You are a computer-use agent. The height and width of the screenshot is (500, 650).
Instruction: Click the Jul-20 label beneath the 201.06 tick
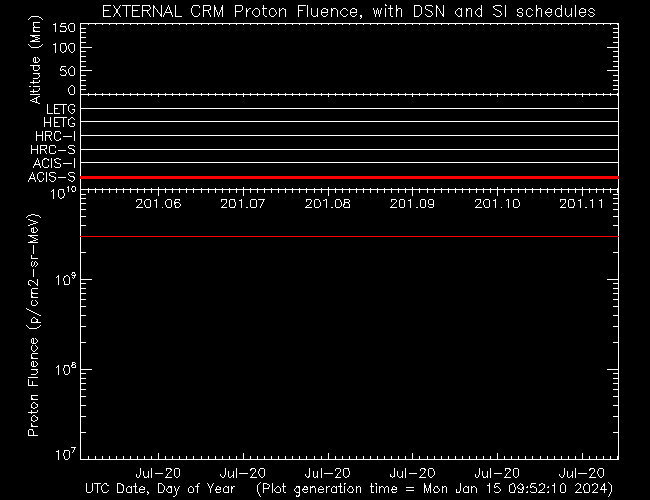[x=158, y=473]
